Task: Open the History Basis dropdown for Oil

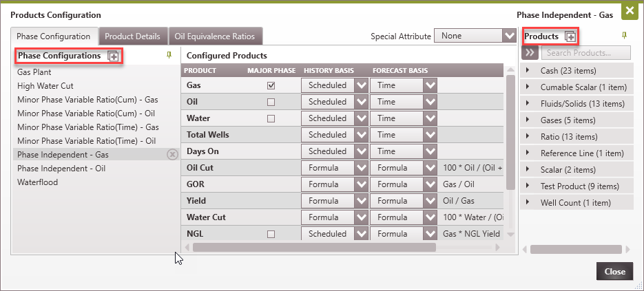Action: tap(362, 102)
